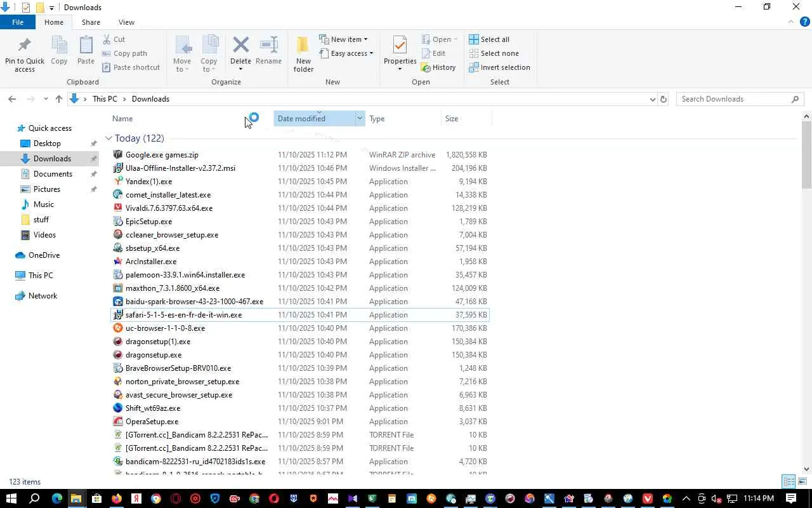Open the recent locations dropdown arrow
Viewport: 812px width, 508px height.
[46, 99]
